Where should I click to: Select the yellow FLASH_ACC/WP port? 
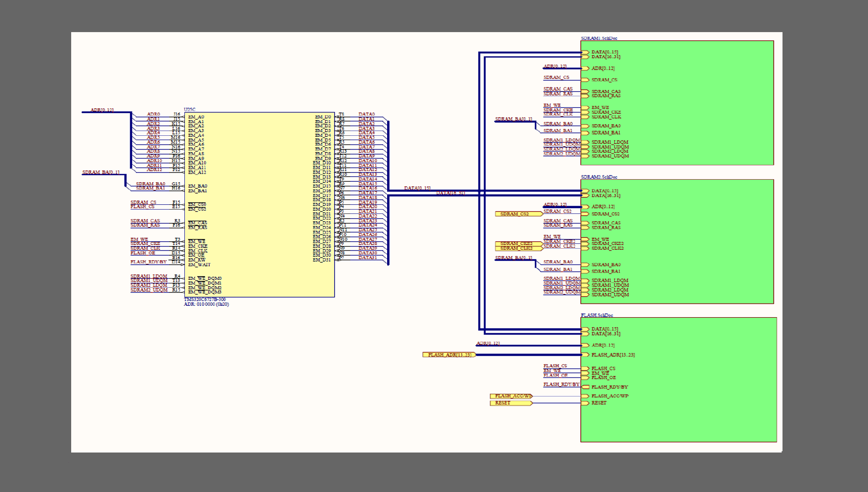(511, 396)
